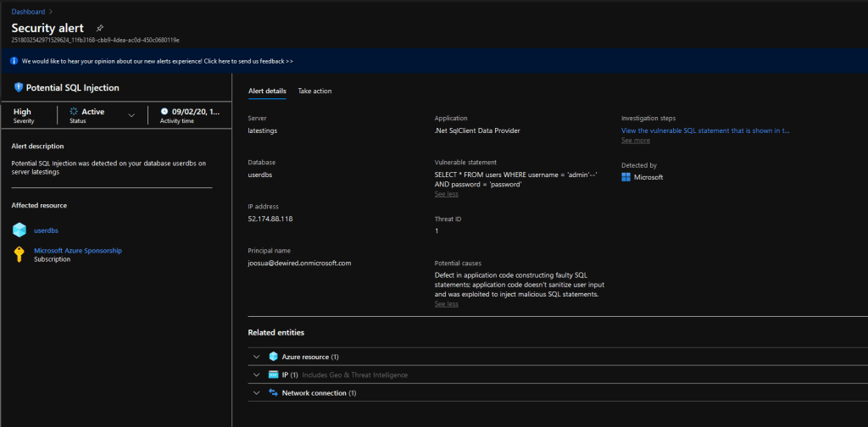
Task: Click the shield icon beside Potential SQL Injection
Action: pos(19,87)
